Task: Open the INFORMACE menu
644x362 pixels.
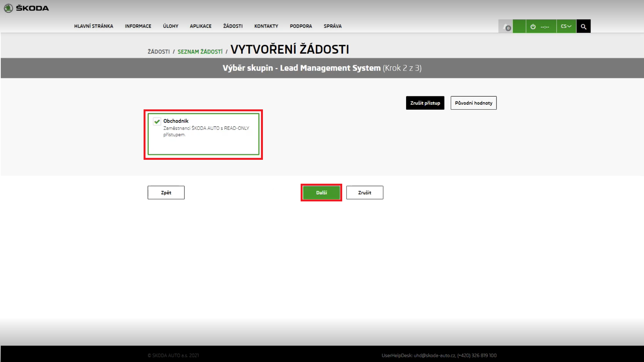Action: [x=138, y=26]
